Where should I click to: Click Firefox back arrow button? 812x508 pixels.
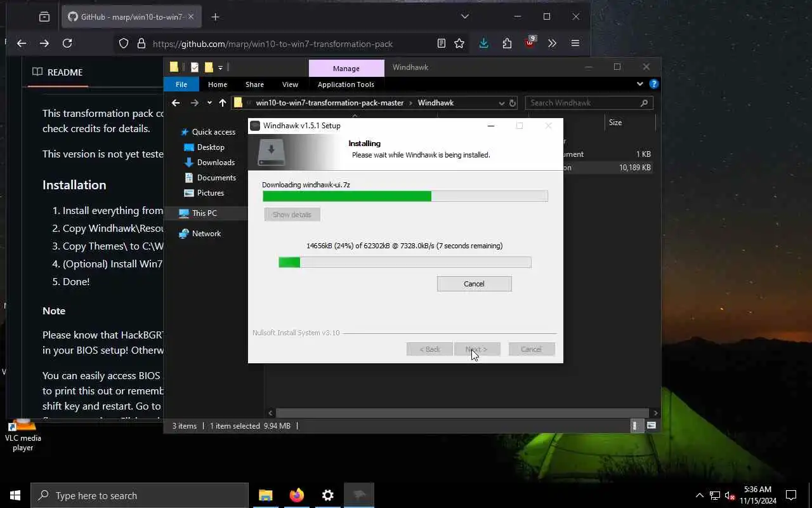click(22, 43)
